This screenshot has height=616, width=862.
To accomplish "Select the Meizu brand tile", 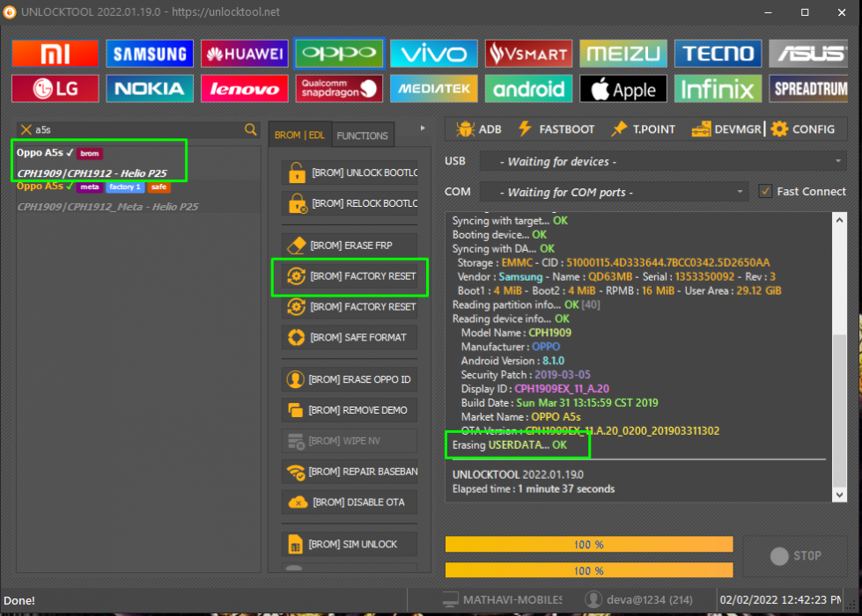I will tap(623, 54).
